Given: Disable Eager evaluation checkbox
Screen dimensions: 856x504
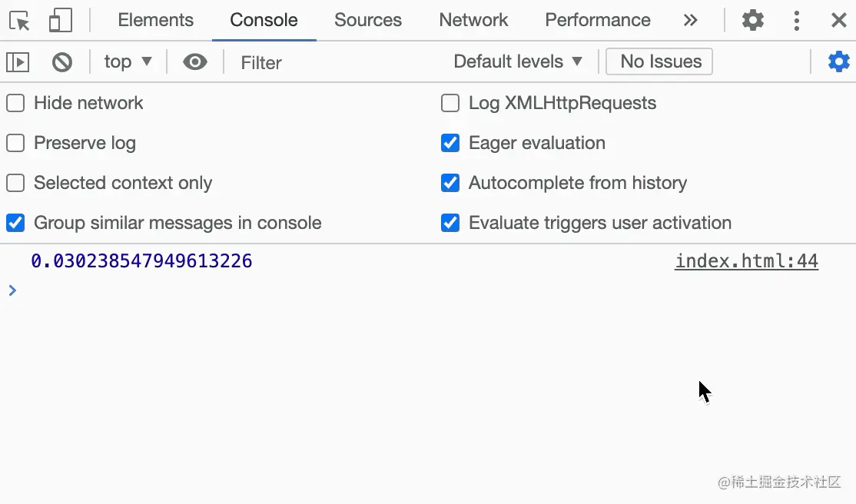Looking at the screenshot, I should pyautogui.click(x=450, y=142).
